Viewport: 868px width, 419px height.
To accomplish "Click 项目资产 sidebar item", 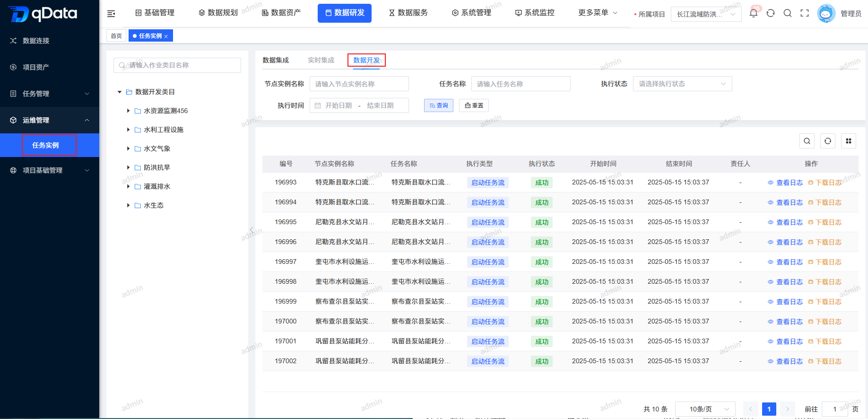I will (50, 67).
